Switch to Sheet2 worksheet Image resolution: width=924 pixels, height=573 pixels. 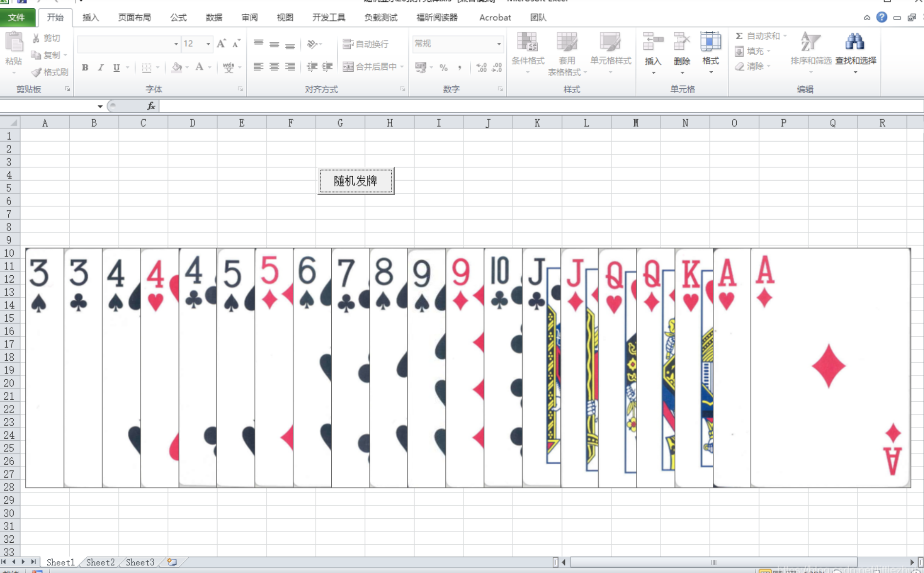(100, 562)
